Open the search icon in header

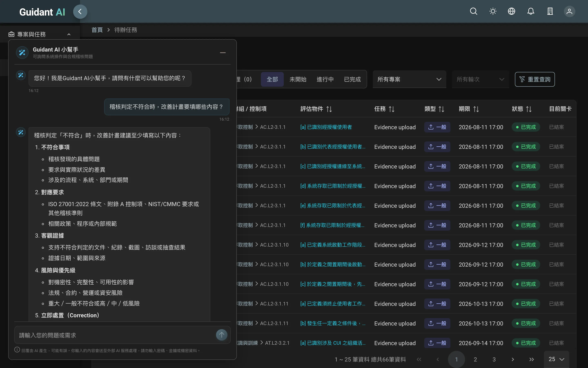[473, 11]
